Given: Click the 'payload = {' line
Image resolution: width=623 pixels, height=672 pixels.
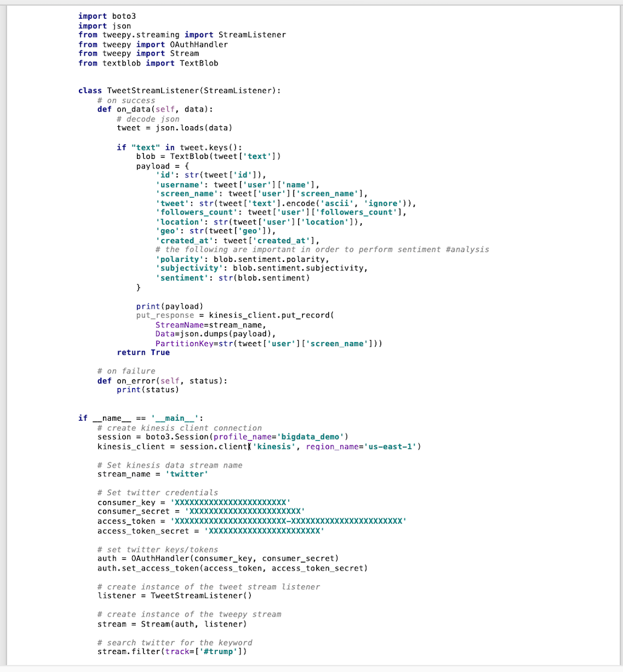Looking at the screenshot, I should [162, 166].
